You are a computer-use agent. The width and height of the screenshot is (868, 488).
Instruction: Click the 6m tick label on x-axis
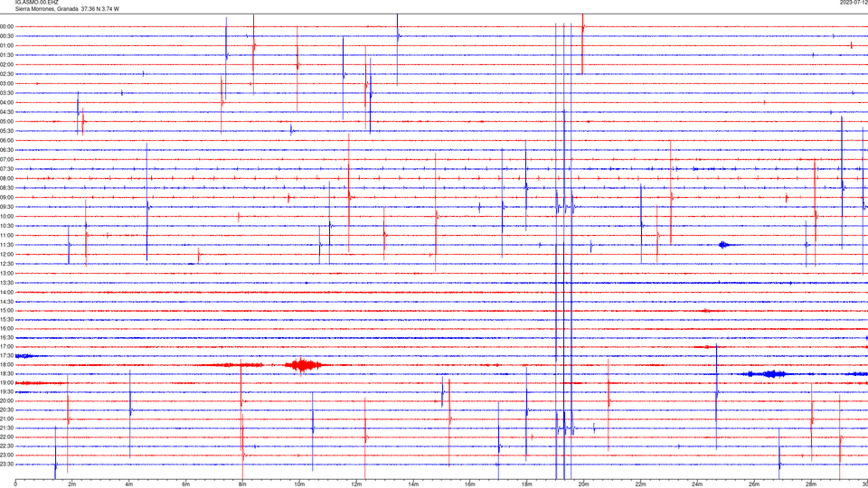185,484
